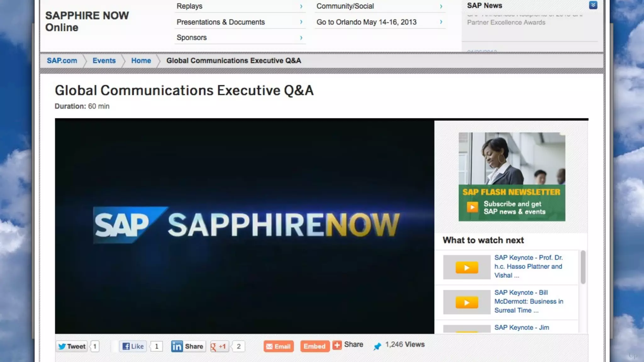
Task: Click the SAP Flash Newsletter banner play icon
Action: [472, 207]
